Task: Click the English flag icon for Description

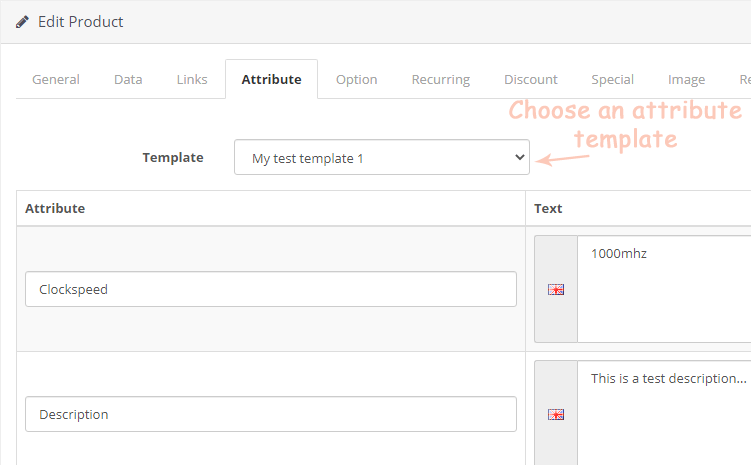Action: tap(556, 414)
